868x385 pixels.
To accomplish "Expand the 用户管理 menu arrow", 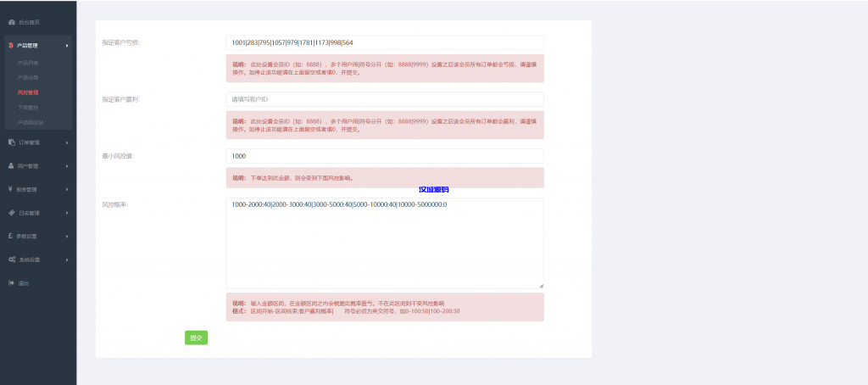I will [x=67, y=165].
